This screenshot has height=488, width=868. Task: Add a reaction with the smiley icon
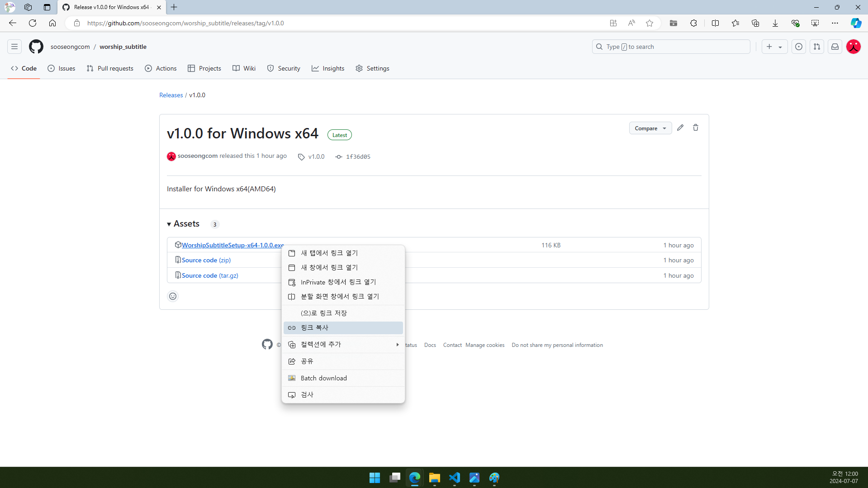point(173,296)
